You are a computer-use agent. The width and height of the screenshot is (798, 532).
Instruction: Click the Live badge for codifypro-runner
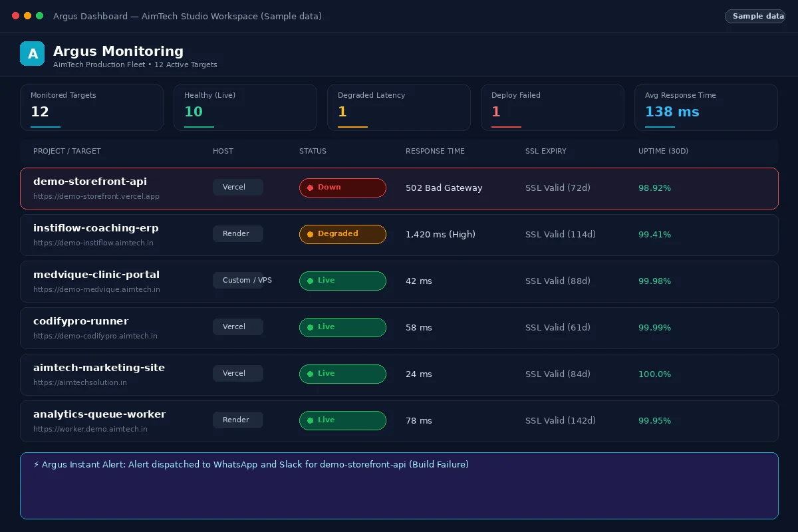(342, 327)
